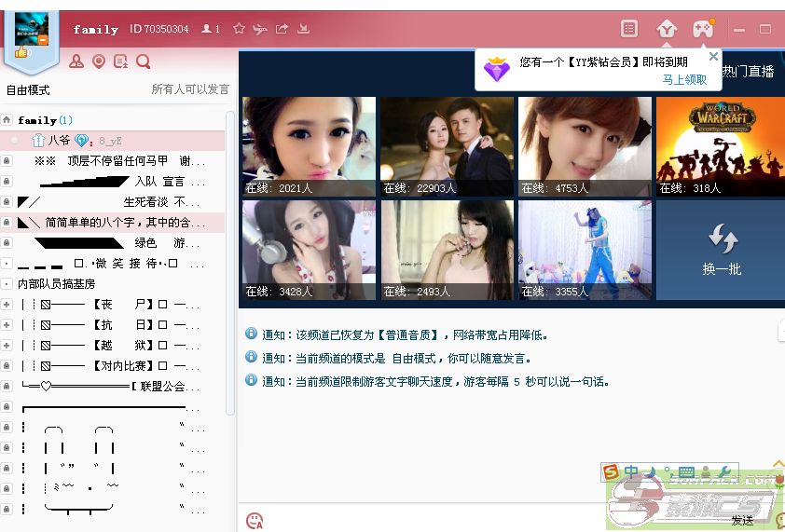785x532 pixels.
Task: Expand the 【抗 日】 sub-channel
Action: [7, 325]
